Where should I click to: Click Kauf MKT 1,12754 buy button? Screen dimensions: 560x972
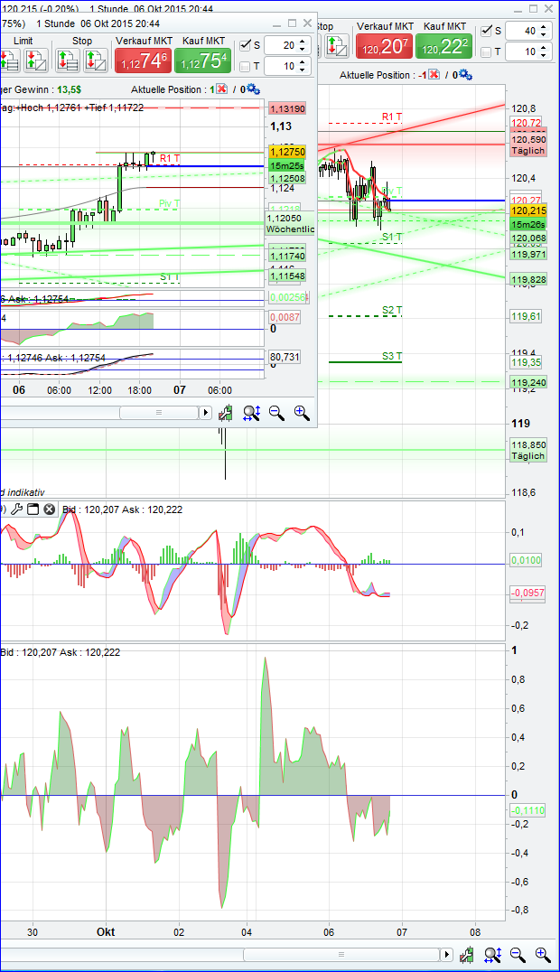203,61
